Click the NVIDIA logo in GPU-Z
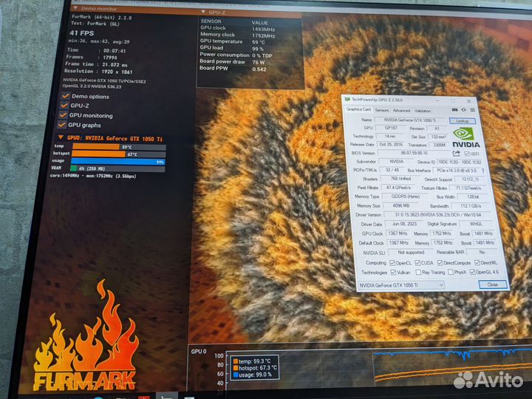This screenshot has height=399, width=532. click(x=465, y=137)
